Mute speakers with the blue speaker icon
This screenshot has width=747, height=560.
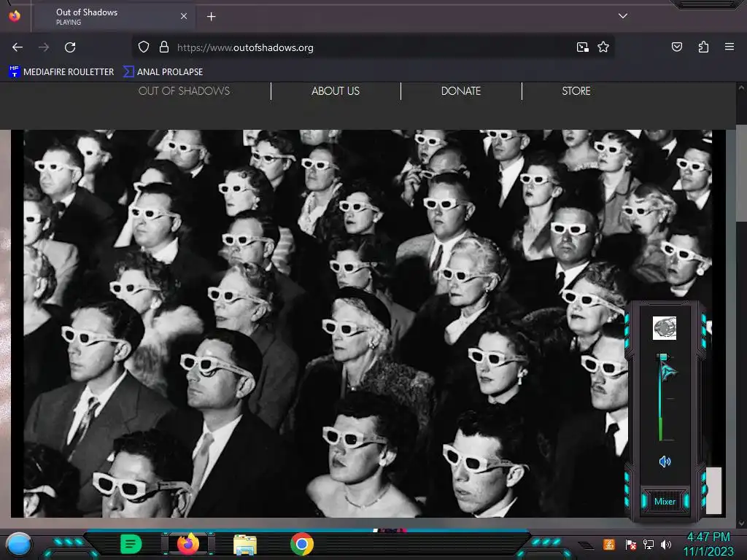pos(665,461)
